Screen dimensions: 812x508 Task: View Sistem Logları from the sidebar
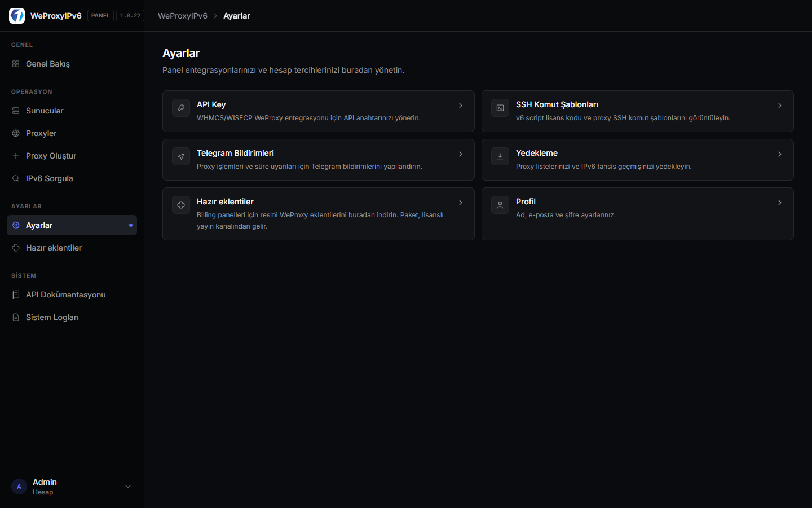point(72,317)
